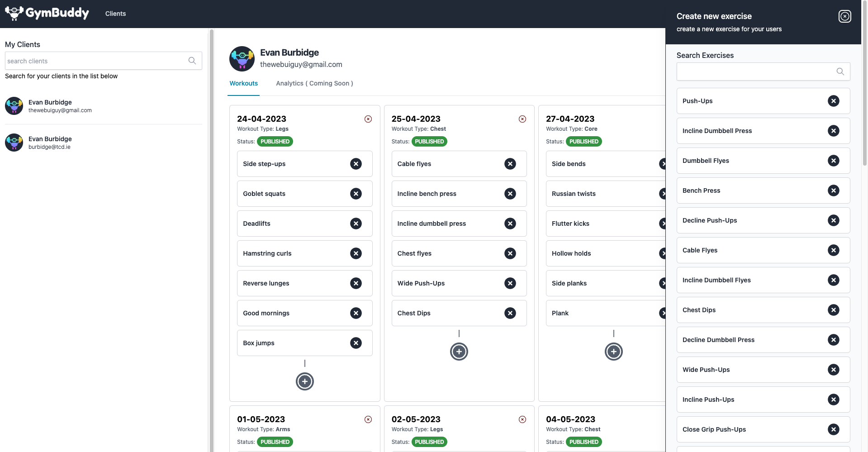Viewport: 868px width, 452px height.
Task: Delete the 24-04-2023 workout card
Action: 368,119
